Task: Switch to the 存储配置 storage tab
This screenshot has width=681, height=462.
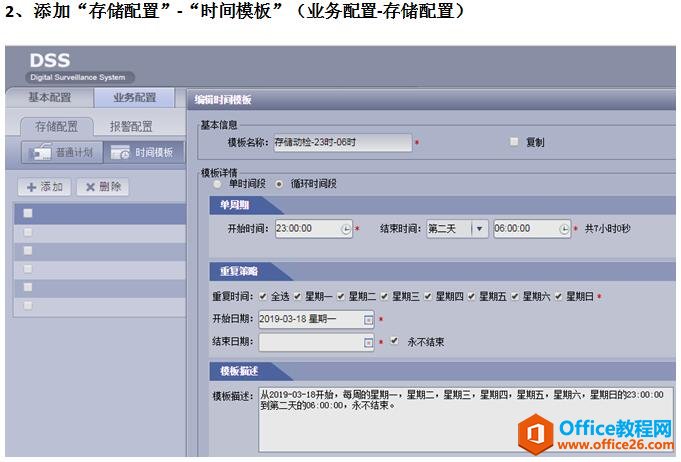Action: (x=57, y=127)
